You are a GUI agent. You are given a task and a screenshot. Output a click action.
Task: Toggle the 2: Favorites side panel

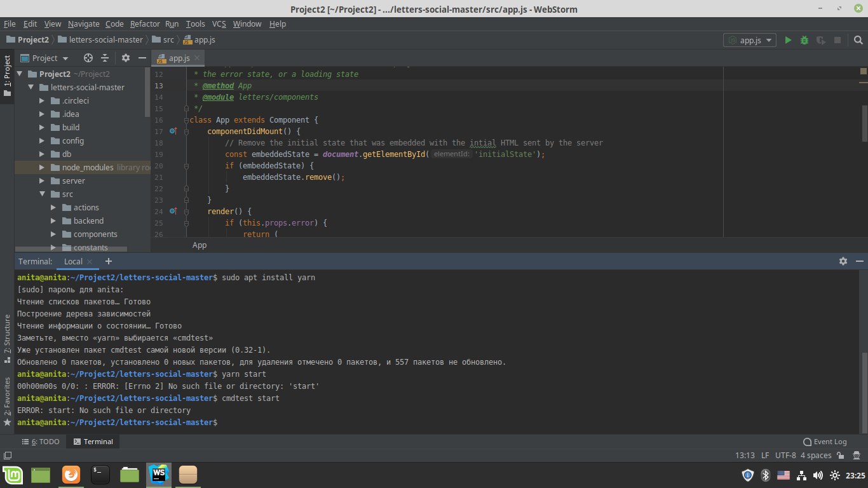pyautogui.click(x=7, y=400)
